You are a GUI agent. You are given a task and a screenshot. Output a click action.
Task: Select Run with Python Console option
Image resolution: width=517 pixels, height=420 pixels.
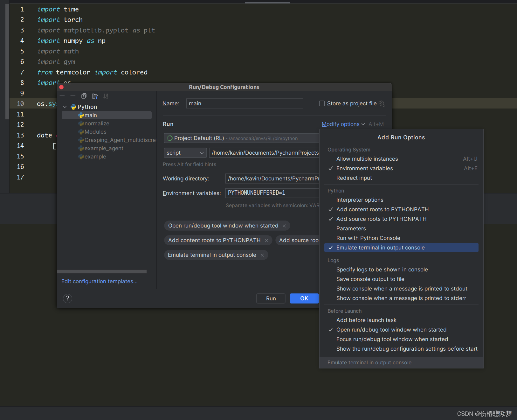368,238
